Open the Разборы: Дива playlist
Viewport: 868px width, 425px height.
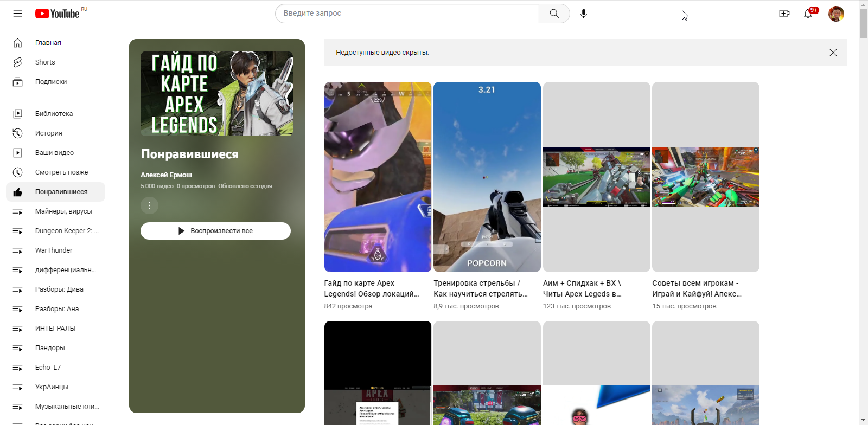55,289
